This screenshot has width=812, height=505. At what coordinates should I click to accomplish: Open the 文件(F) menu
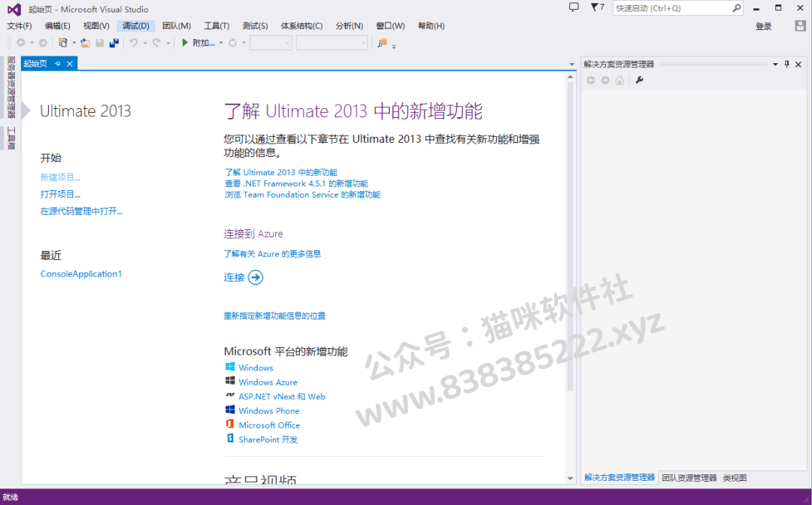click(19, 26)
